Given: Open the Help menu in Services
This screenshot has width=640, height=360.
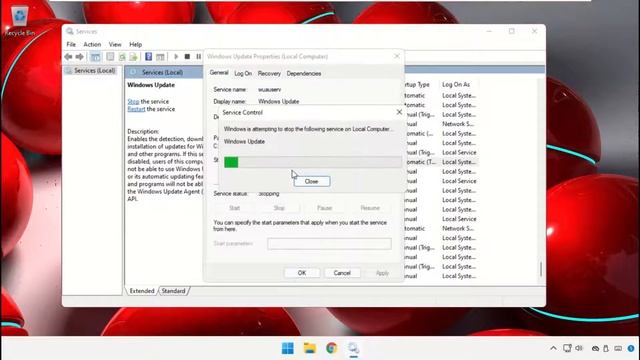Looking at the screenshot, I should [136, 44].
